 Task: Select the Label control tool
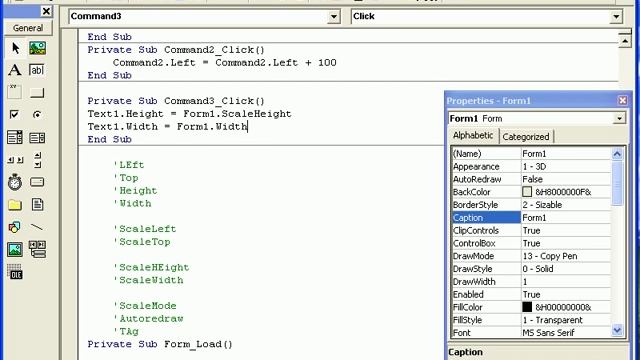point(15,70)
